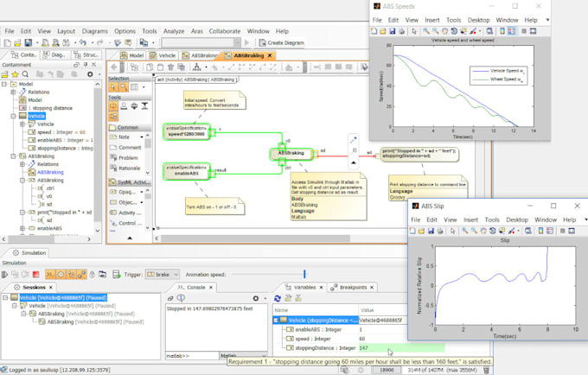Viewport: 588px width, 375px height.
Task: Switch to the Diag.. browser tab
Action: 54,54
